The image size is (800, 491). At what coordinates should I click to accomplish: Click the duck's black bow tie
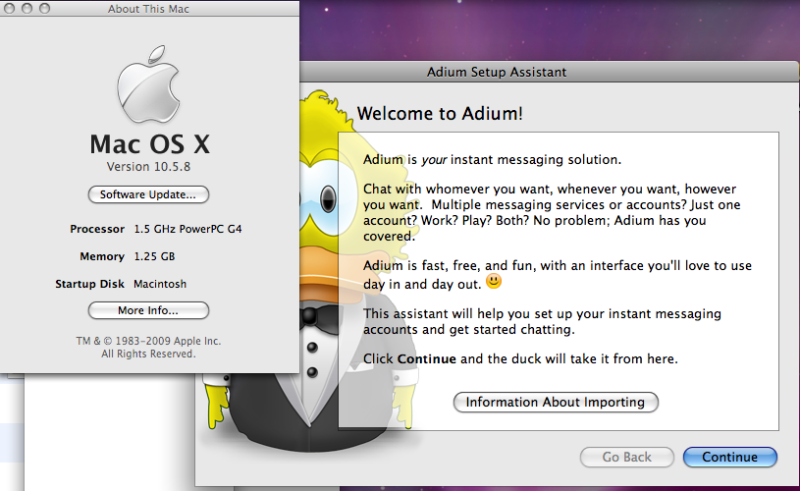[318, 316]
